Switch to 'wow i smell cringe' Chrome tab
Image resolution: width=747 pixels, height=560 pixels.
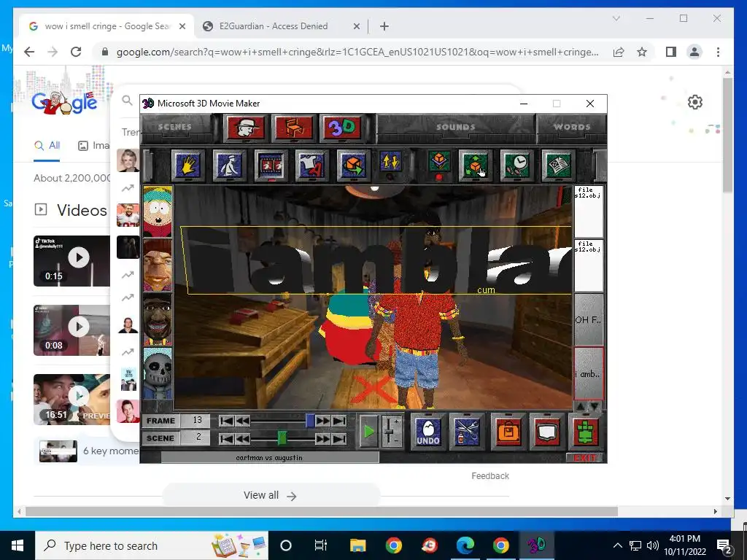point(107,26)
